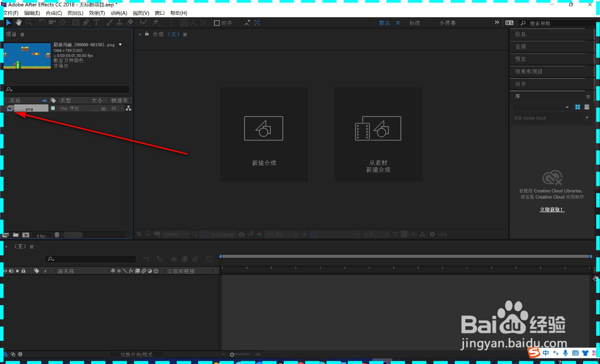The image size is (600, 364).
Task: Select the Pen tool
Action: pos(86,22)
